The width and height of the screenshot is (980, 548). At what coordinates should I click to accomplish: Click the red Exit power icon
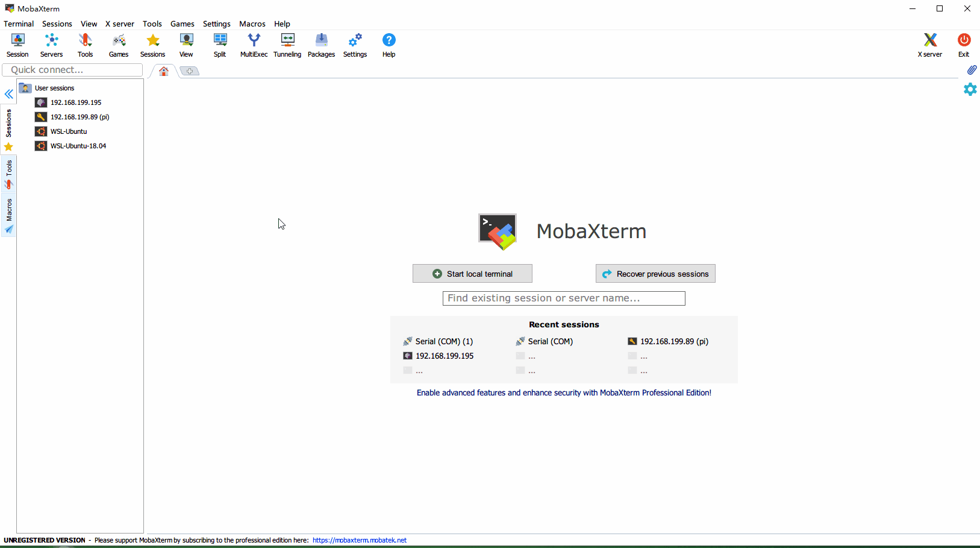964,46
